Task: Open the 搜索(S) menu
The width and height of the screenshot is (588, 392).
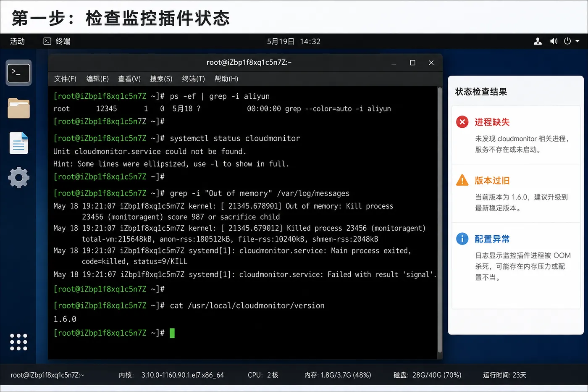Action: [161, 79]
